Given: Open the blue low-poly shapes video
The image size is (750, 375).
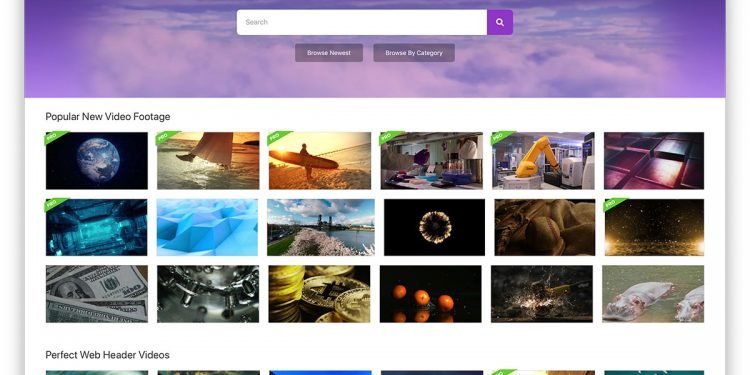Looking at the screenshot, I should (x=207, y=227).
